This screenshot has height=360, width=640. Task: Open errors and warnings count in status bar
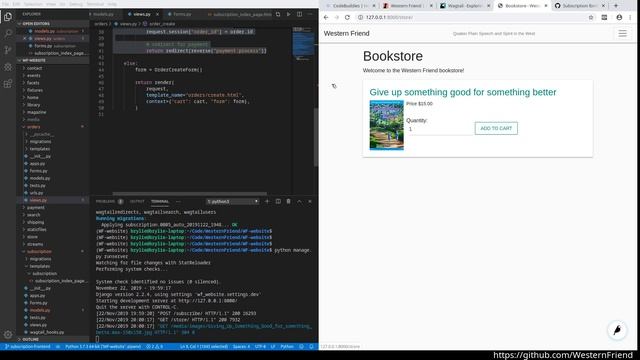pos(155,347)
